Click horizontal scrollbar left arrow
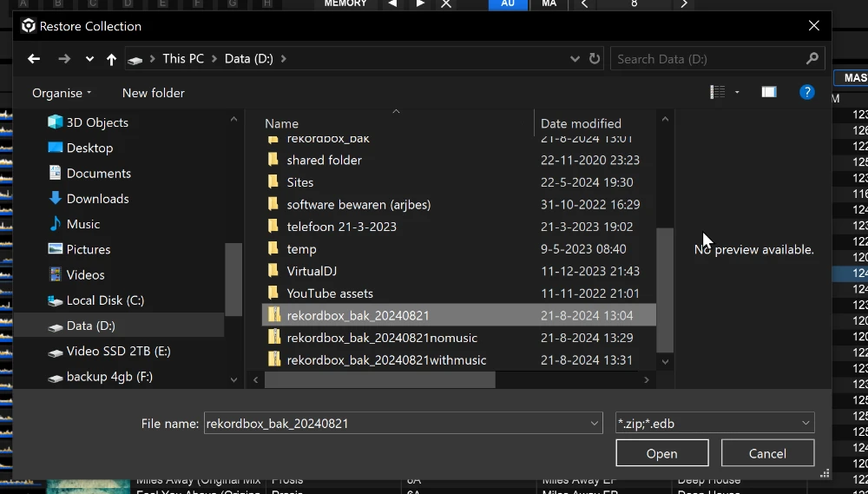The width and height of the screenshot is (868, 494). (x=255, y=380)
